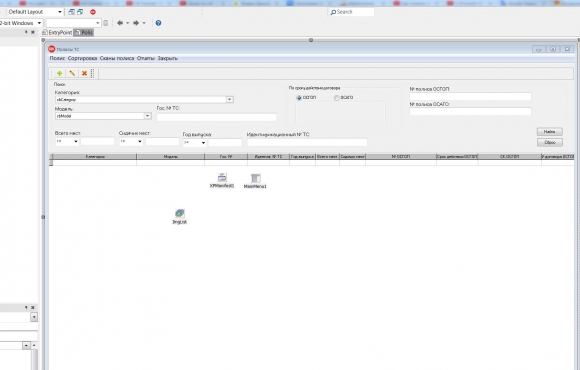Image resolution: width=580 pixels, height=370 pixels.
Task: Click the Гос. № ТС input field
Action: 216,117
